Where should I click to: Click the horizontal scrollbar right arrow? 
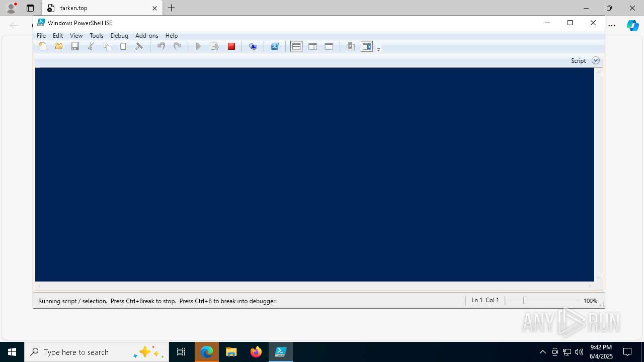(590, 286)
